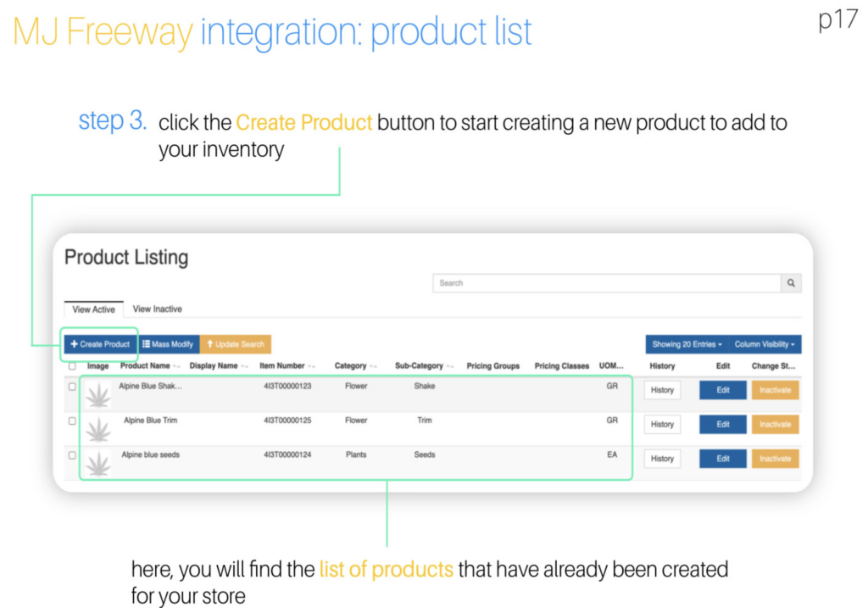Click Edit for Alpine Blue Trim

[723, 424]
